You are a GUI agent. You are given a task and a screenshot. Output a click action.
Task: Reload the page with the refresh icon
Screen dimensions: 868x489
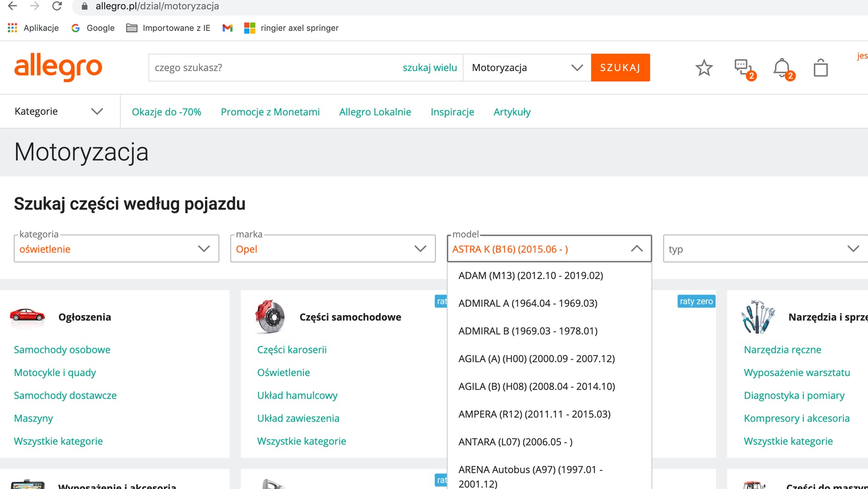(x=57, y=6)
